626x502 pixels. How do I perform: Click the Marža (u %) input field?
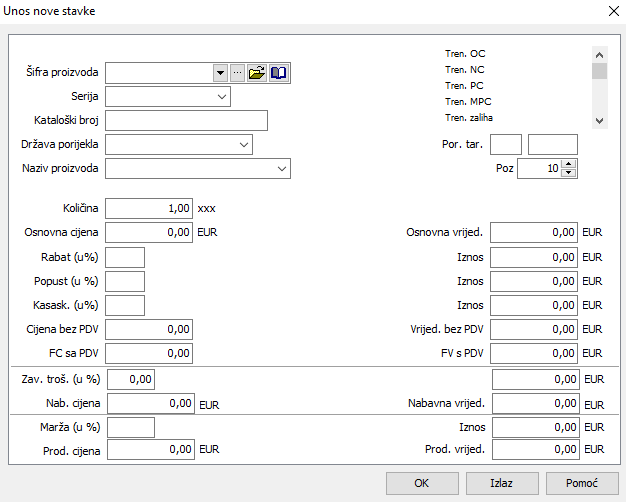coord(130,428)
